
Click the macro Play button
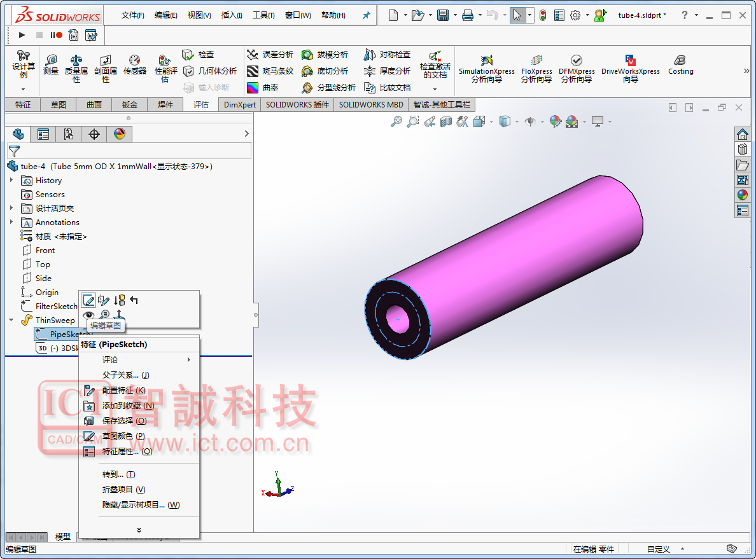pyautogui.click(x=22, y=35)
